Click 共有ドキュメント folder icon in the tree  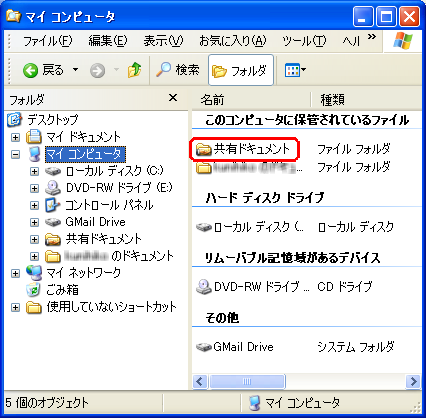pos(53,239)
